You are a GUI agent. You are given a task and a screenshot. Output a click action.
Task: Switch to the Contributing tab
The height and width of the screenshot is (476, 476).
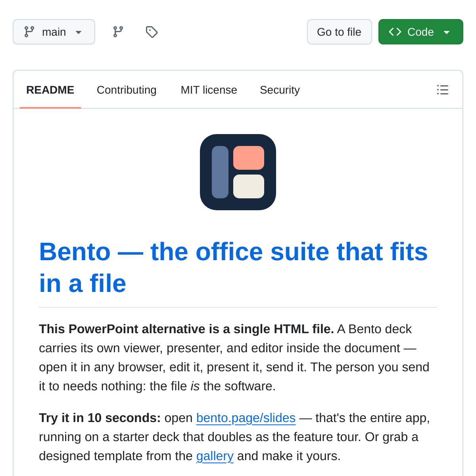pos(127,90)
